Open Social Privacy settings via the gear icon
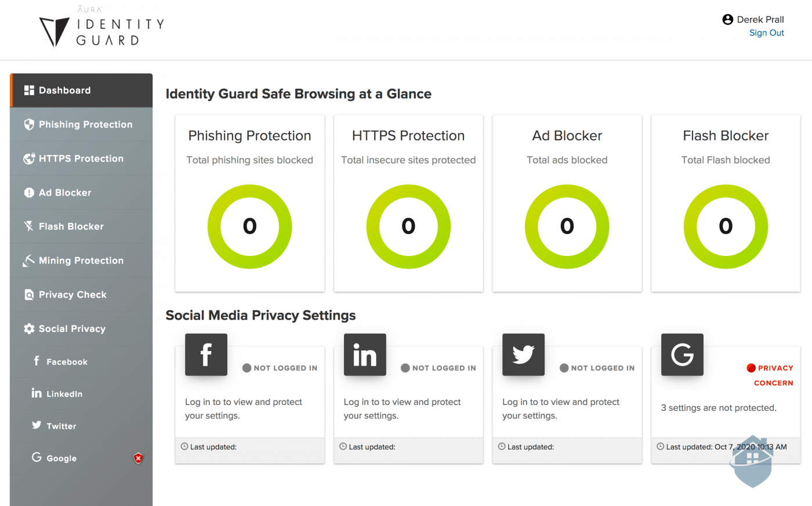The width and height of the screenshot is (812, 506). (x=29, y=328)
